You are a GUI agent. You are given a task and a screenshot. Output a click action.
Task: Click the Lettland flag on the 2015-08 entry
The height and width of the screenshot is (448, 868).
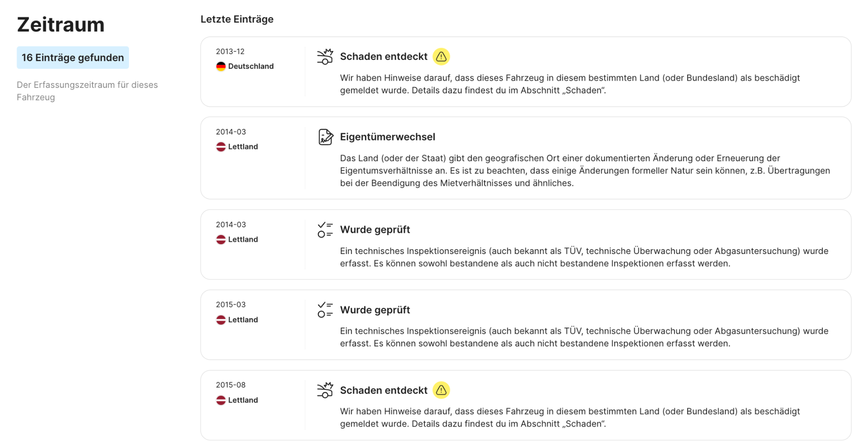click(x=221, y=400)
